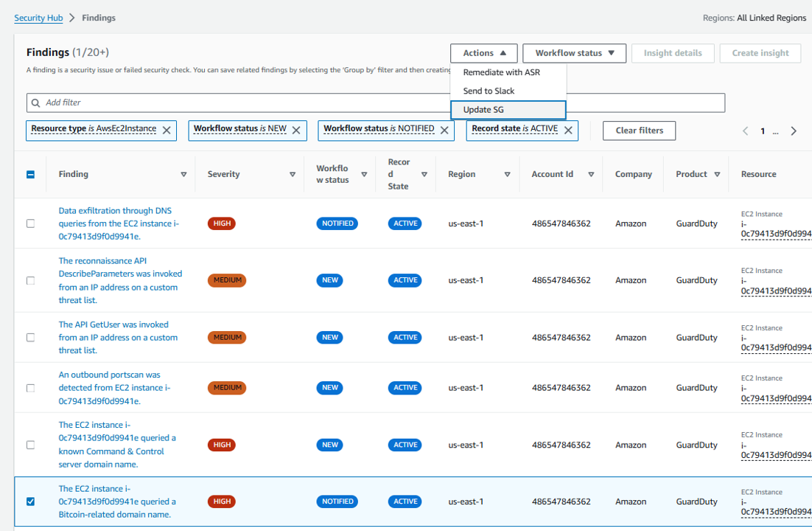The width and height of the screenshot is (812, 531).
Task: Open the API GetUser was invoked finding
Action: click(x=118, y=338)
